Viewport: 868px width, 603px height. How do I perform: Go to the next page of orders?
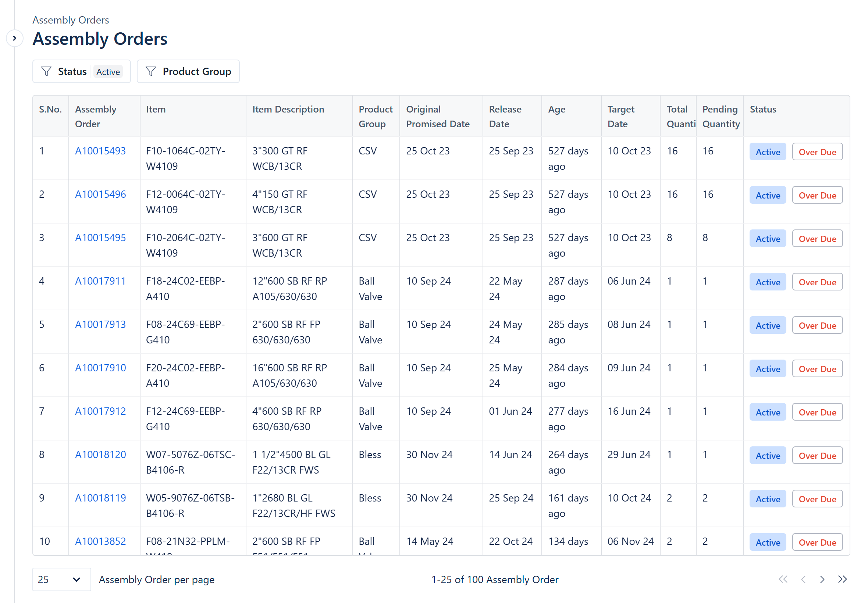click(822, 579)
